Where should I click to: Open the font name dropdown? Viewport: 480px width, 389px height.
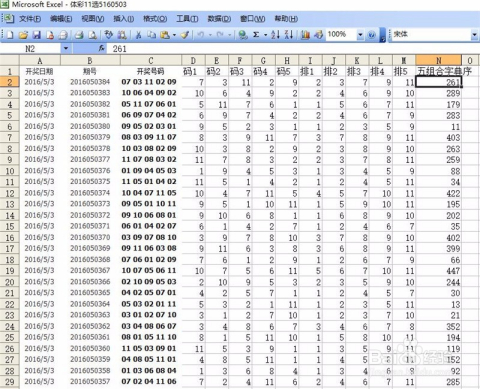[x=474, y=35]
